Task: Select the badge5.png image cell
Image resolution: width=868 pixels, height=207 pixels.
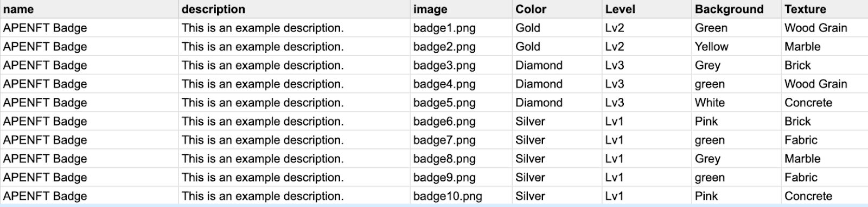Action: click(x=461, y=103)
